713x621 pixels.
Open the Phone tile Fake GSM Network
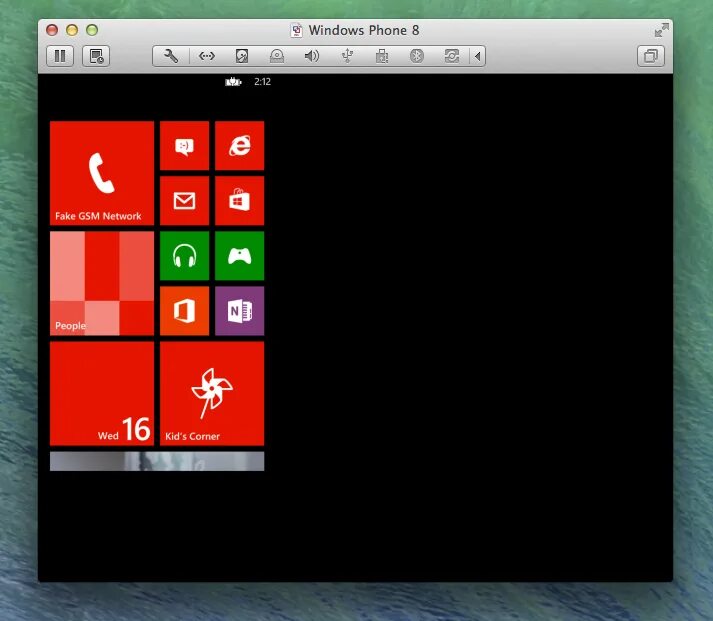pos(102,173)
